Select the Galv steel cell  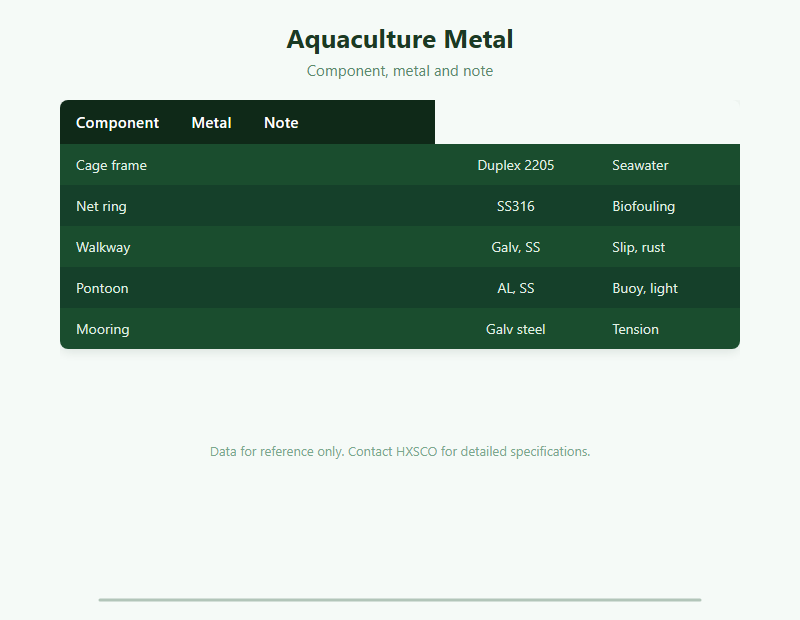(x=515, y=329)
